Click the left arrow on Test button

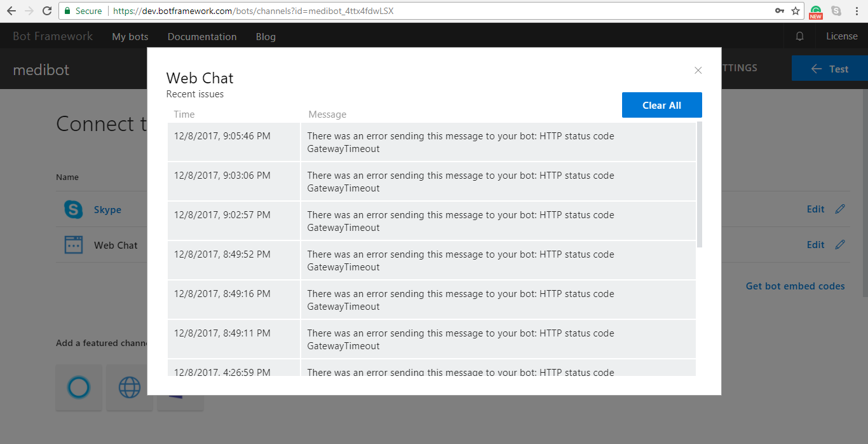[x=817, y=69]
